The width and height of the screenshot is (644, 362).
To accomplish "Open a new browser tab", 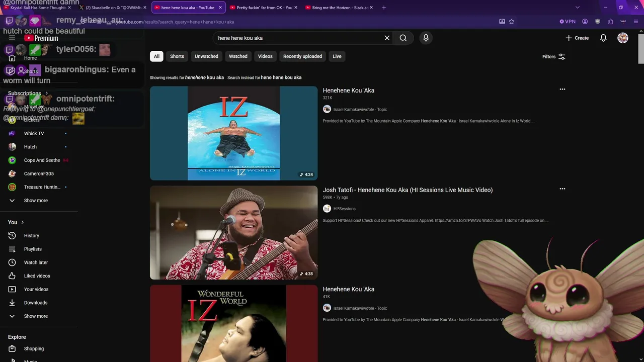I will [x=384, y=8].
